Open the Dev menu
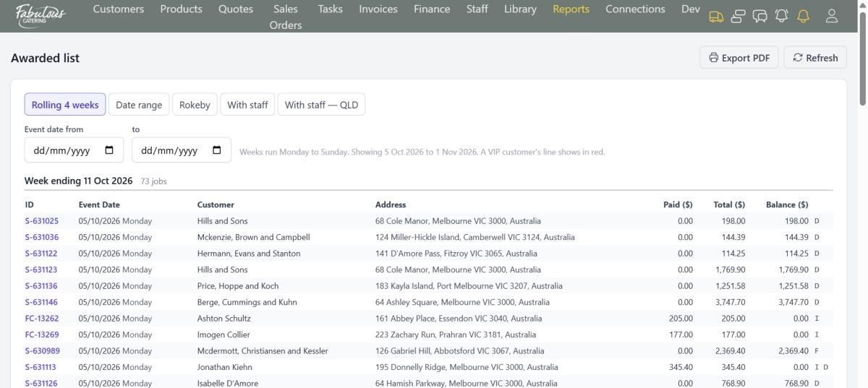Image resolution: width=868 pixels, height=388 pixels. [x=690, y=9]
